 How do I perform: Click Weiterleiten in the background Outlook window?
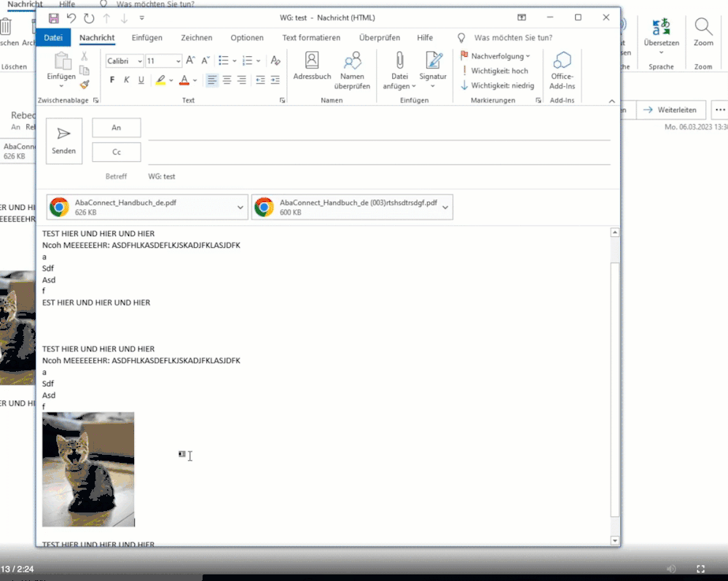coord(671,110)
